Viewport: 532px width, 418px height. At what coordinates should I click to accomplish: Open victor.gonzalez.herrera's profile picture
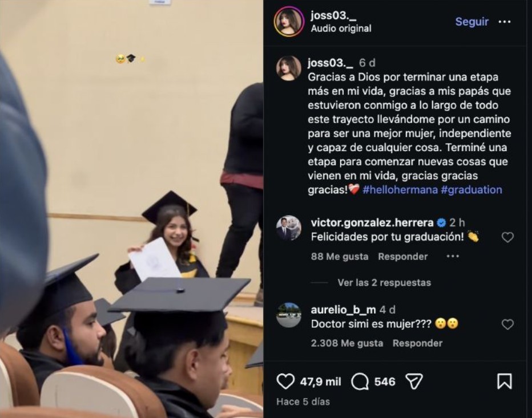(x=289, y=228)
